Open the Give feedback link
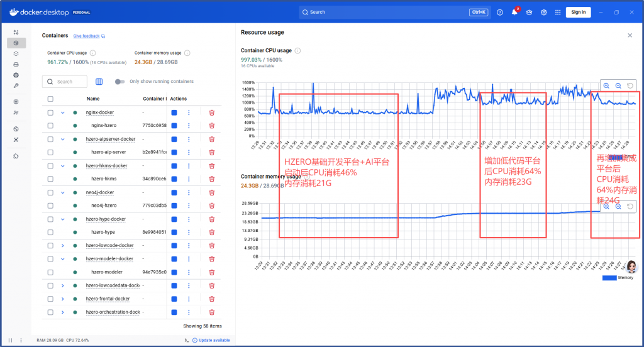 click(89, 36)
